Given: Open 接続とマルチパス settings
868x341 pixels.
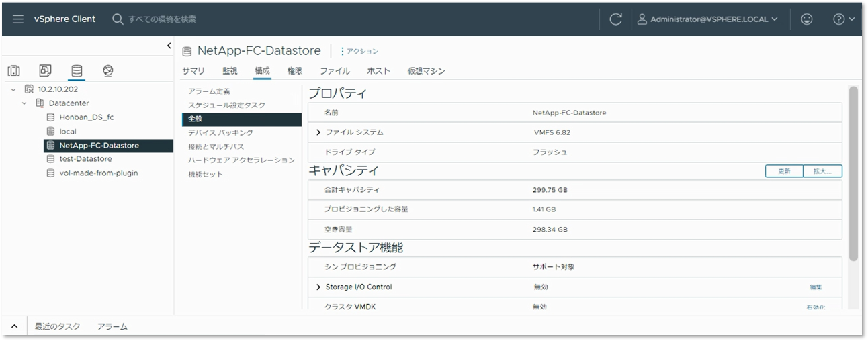Looking at the screenshot, I should tap(216, 146).
